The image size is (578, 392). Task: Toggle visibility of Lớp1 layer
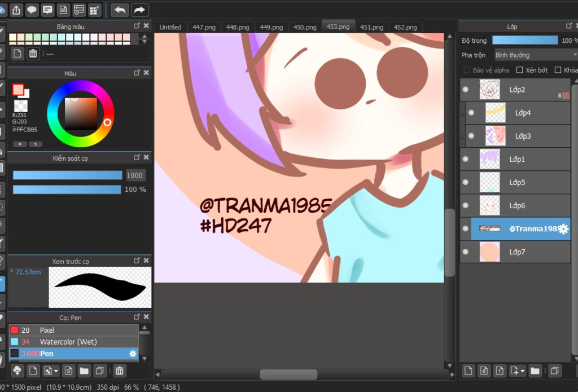[x=465, y=159]
